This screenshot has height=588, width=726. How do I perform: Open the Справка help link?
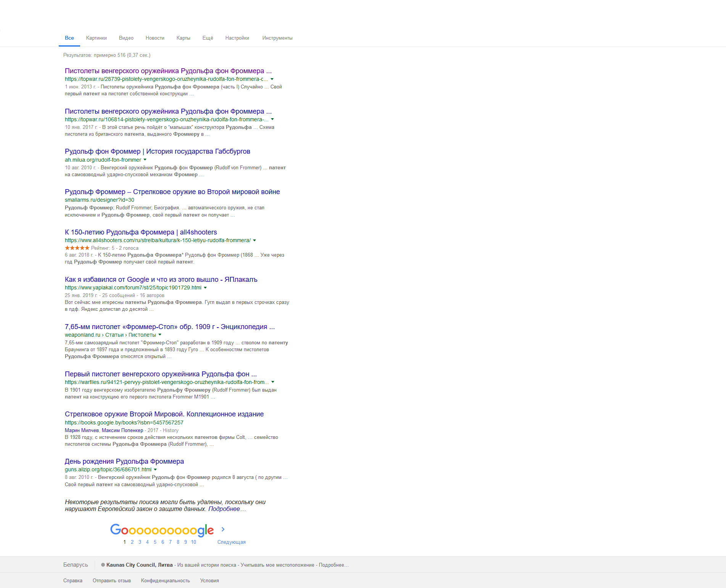coord(73,581)
